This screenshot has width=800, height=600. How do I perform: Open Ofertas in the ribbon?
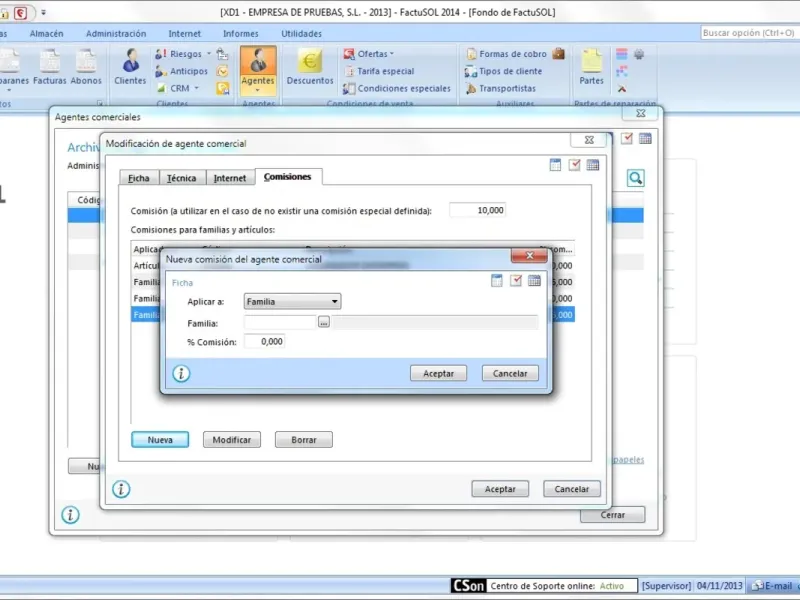coord(368,54)
